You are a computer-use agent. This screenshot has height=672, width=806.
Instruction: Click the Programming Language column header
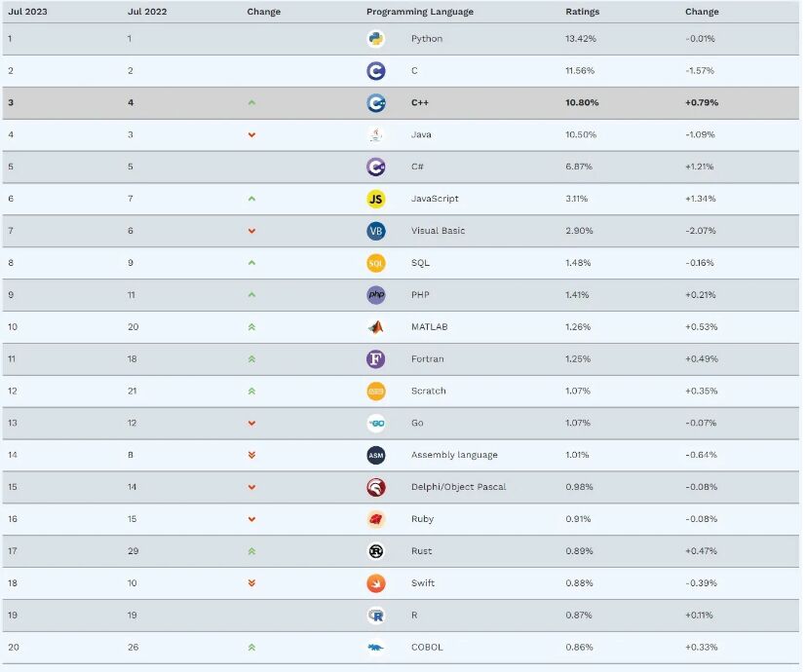[420, 12]
